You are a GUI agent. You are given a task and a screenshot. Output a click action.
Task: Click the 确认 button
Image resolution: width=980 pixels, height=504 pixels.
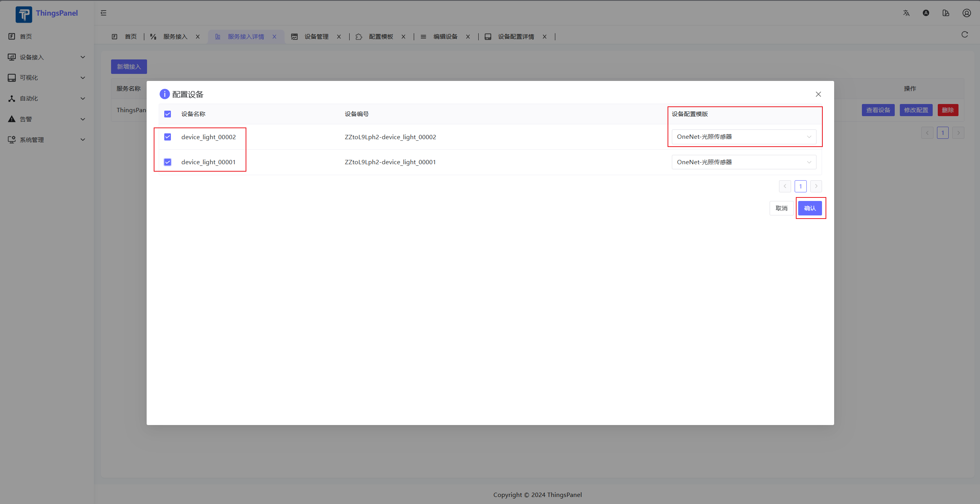[809, 208]
